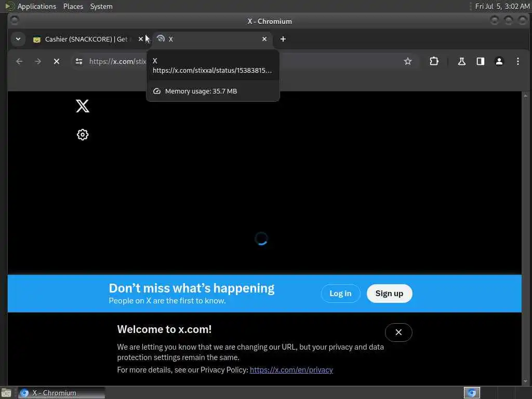The width and height of the screenshot is (532, 399).
Task: Go forward to the next page
Action: pos(38,61)
